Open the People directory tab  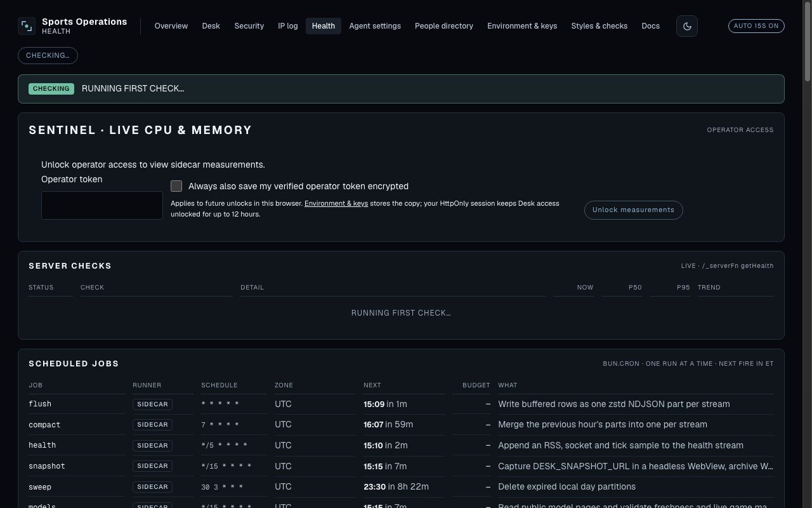click(444, 26)
